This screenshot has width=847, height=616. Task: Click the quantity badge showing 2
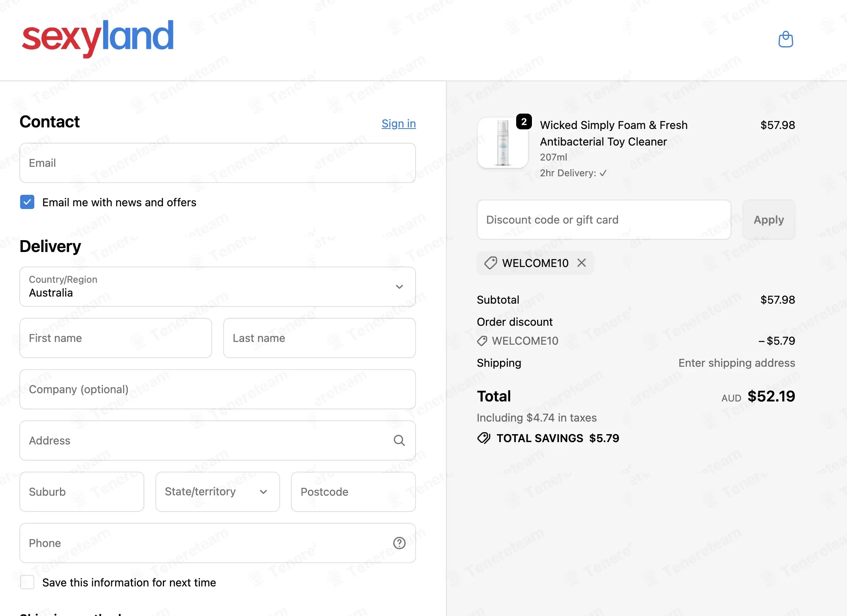point(524,121)
